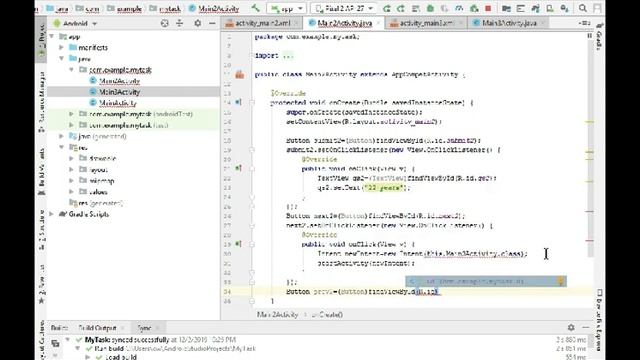Expand the drawable folder

tap(71, 158)
